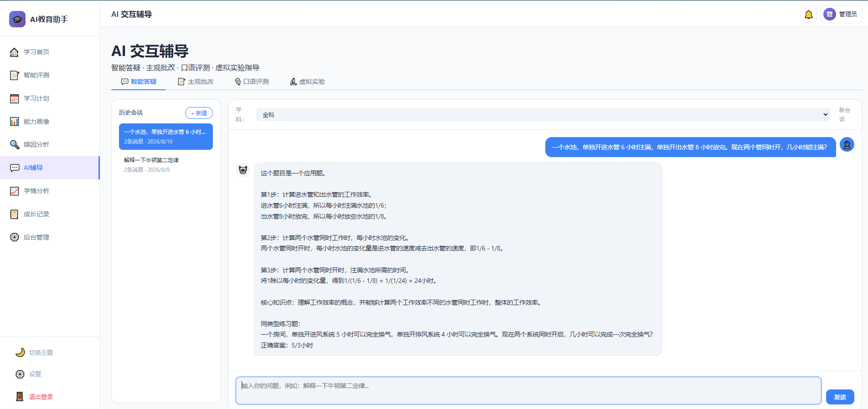Viewport: 868px width, 409px height.
Task: Go to 学习首页 menu item
Action: point(50,52)
